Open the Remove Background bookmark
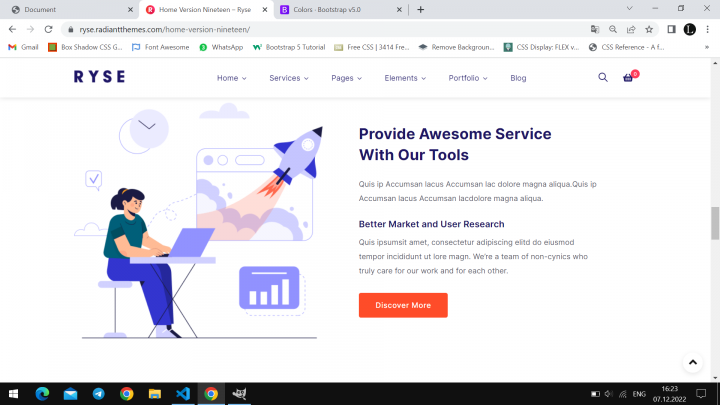Image resolution: width=720 pixels, height=405 pixels. click(456, 47)
